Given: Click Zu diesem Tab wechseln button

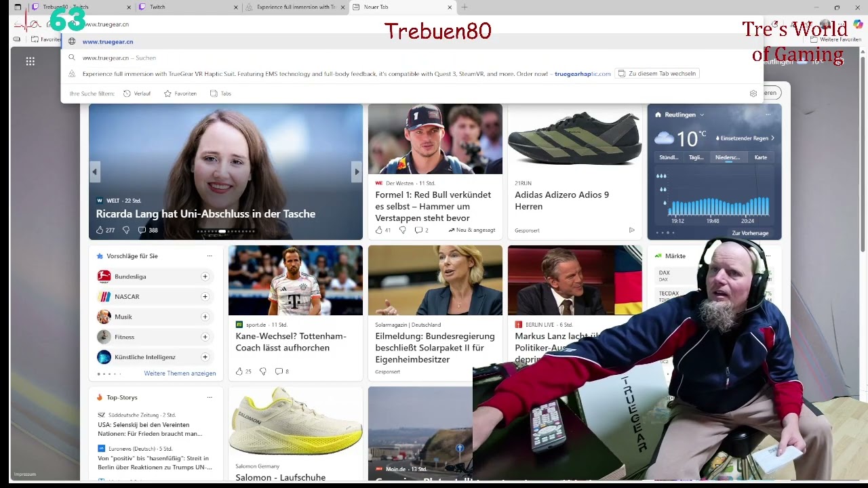Looking at the screenshot, I should click(656, 73).
